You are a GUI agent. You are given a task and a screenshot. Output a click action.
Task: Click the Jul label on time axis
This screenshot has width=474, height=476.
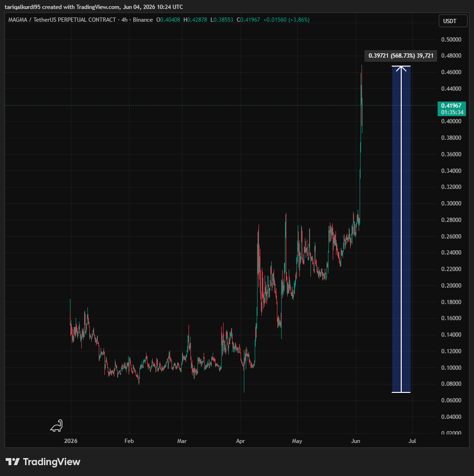(x=412, y=441)
